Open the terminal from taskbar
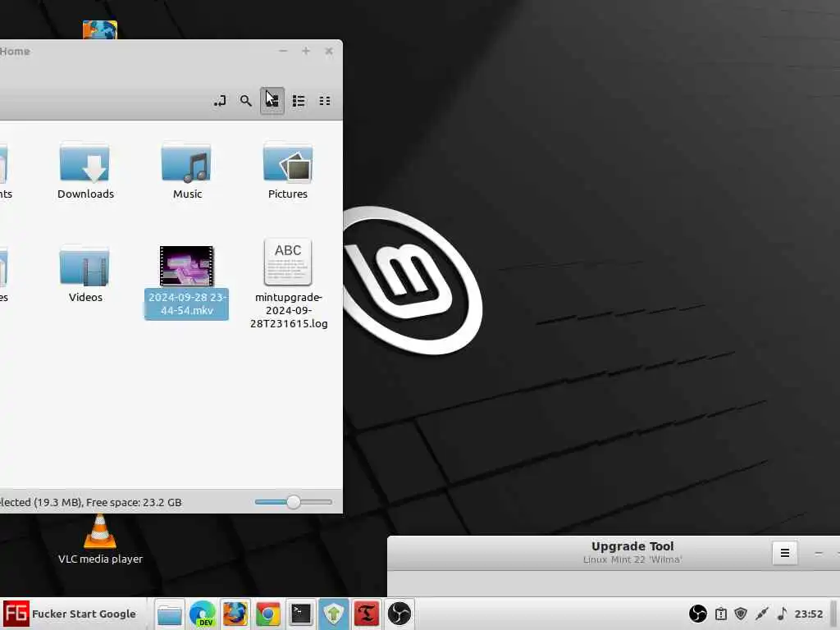The image size is (840, 630). pyautogui.click(x=300, y=614)
